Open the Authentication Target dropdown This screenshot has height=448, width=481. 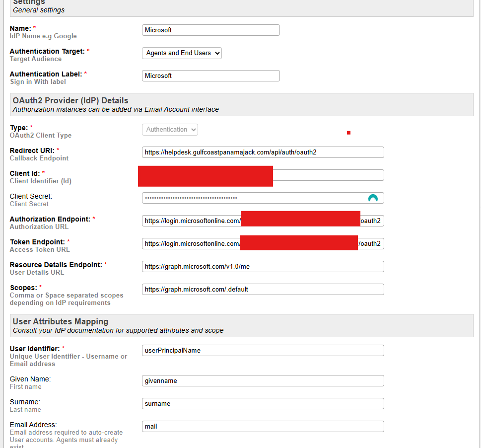click(182, 53)
